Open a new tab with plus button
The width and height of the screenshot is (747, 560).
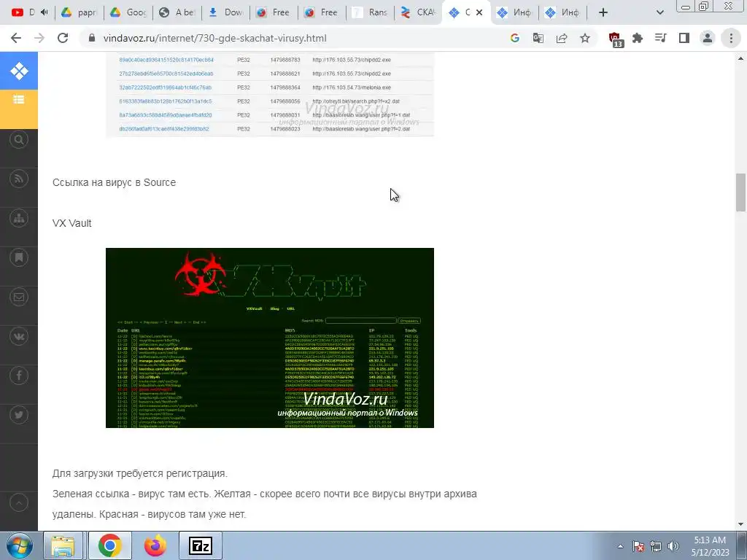pos(603,12)
